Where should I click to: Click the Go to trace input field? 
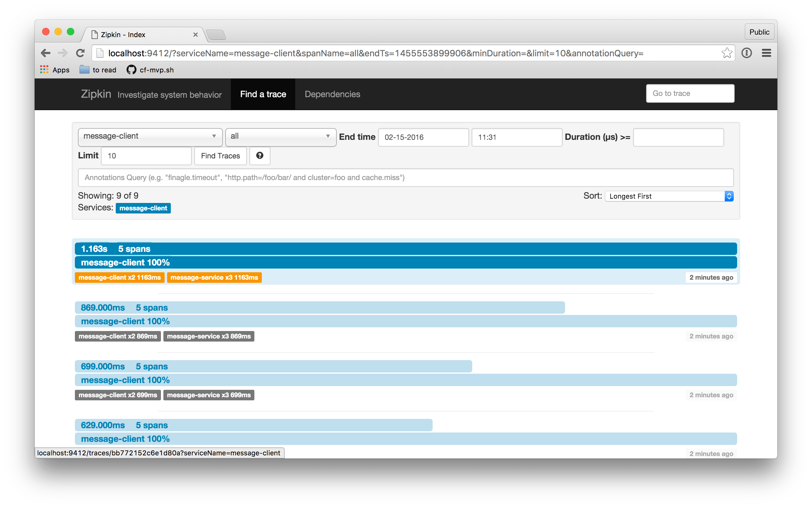click(x=690, y=93)
